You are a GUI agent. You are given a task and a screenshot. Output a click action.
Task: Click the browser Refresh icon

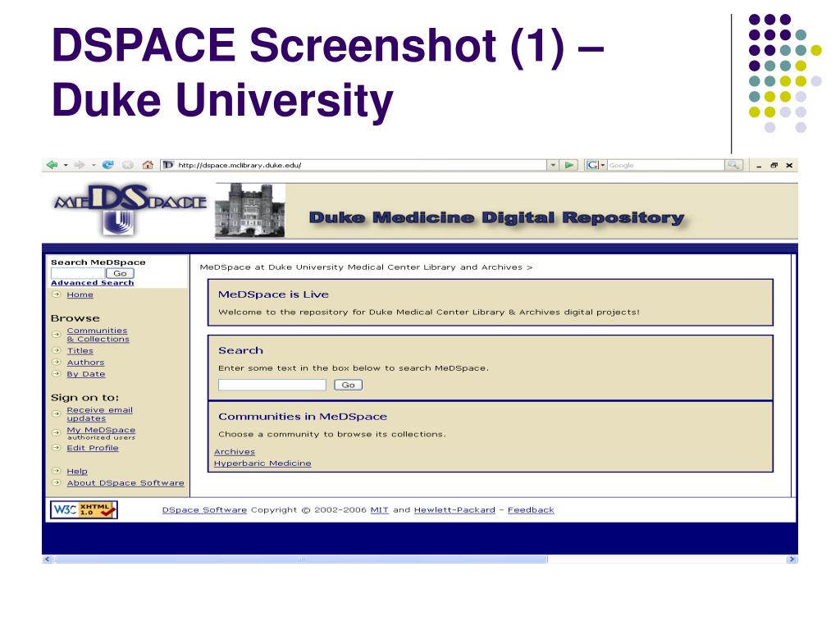pyautogui.click(x=107, y=165)
